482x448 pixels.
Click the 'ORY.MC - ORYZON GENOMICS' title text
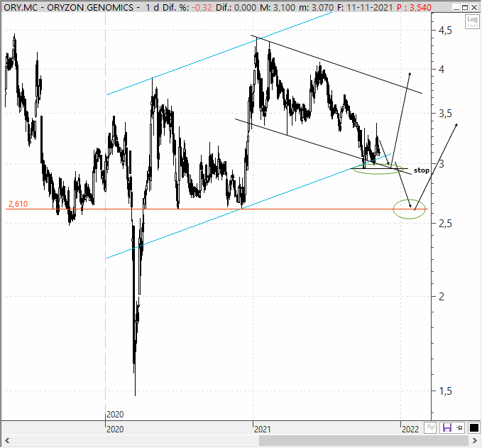(69, 7)
